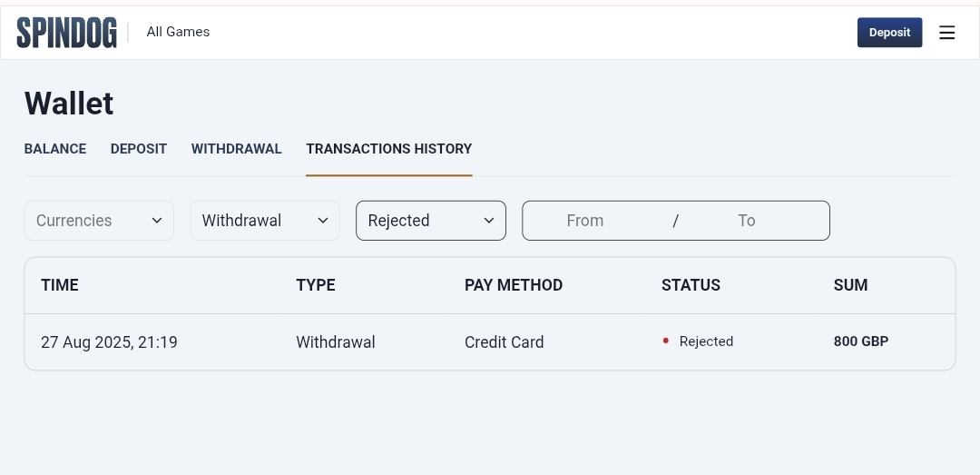Screen dimensions: 980x475
Task: Select the 27 Aug 2025 transaction row
Action: point(490,342)
